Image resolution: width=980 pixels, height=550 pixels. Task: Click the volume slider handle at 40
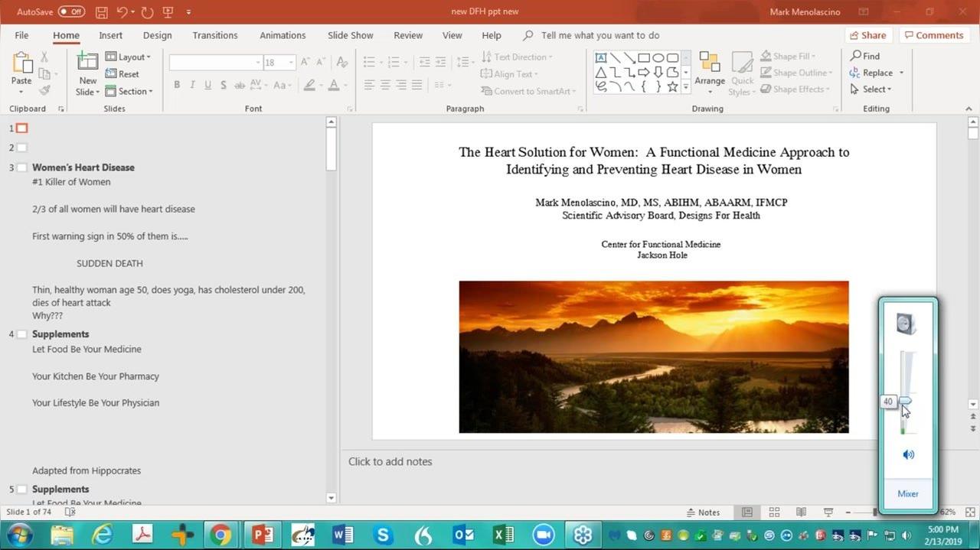click(x=906, y=401)
